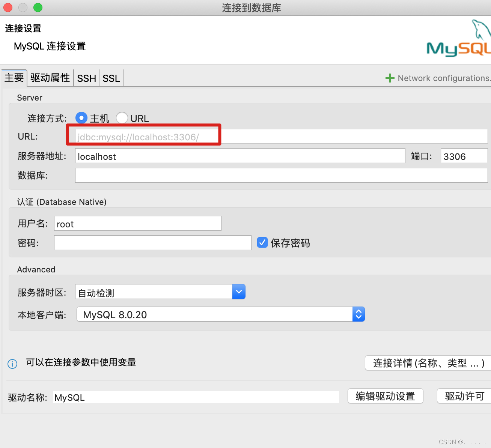Click the MySQL dolphin logo

459,38
